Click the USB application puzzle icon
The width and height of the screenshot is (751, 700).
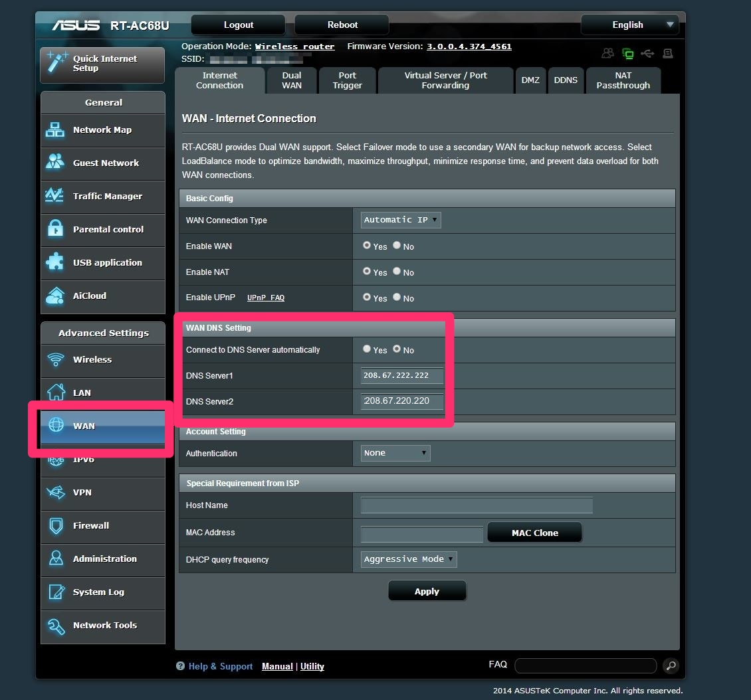(54, 262)
